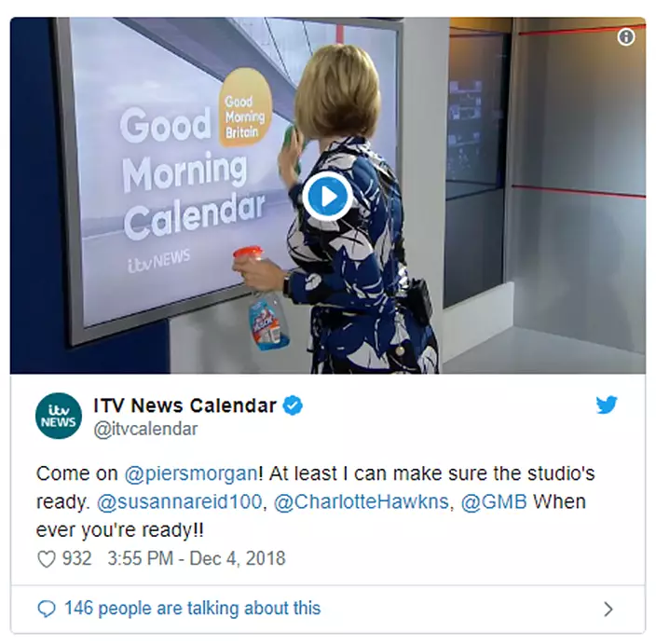656x644 pixels.
Task: Click the blue verified badge
Action: point(293,405)
